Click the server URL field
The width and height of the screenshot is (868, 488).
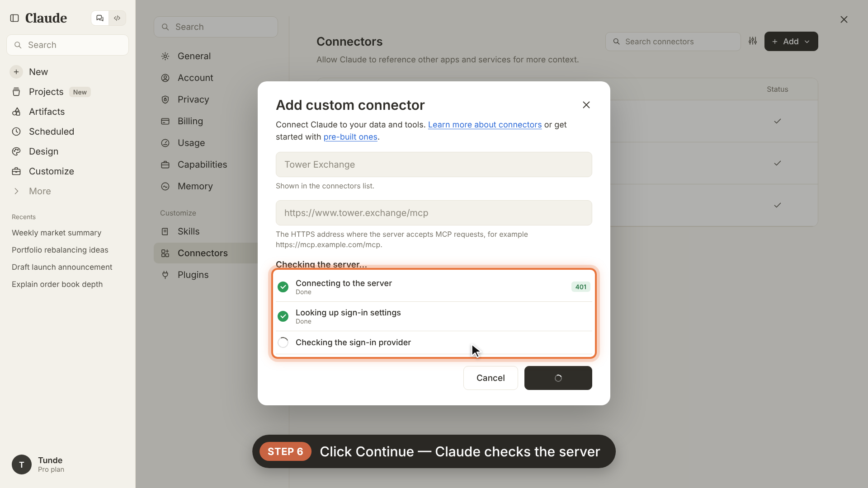pos(434,213)
